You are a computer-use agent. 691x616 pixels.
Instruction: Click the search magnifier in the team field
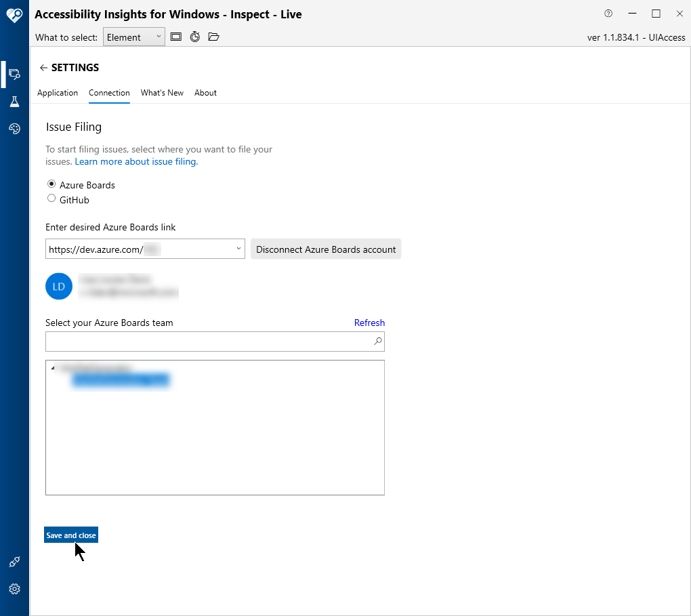pyautogui.click(x=378, y=341)
